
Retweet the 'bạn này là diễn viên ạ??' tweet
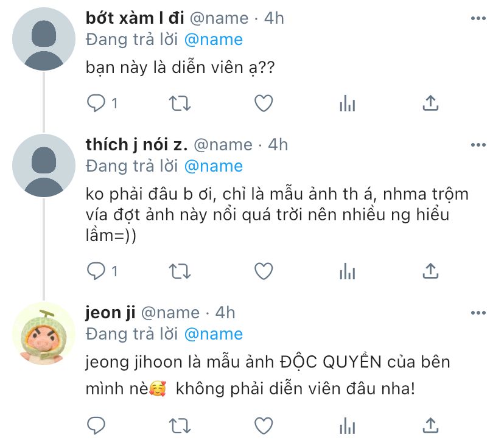179,103
